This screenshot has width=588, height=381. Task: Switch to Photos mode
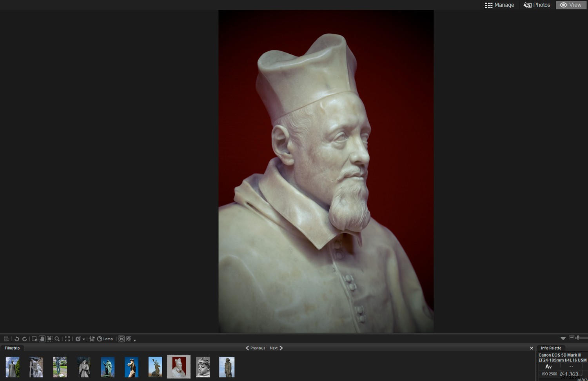click(x=537, y=5)
